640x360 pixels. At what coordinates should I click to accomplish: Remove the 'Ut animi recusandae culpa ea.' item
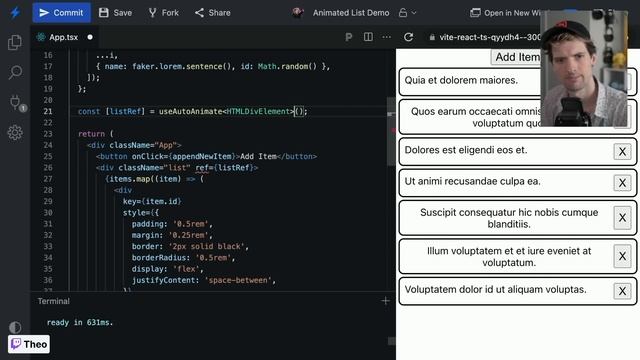pos(622,183)
